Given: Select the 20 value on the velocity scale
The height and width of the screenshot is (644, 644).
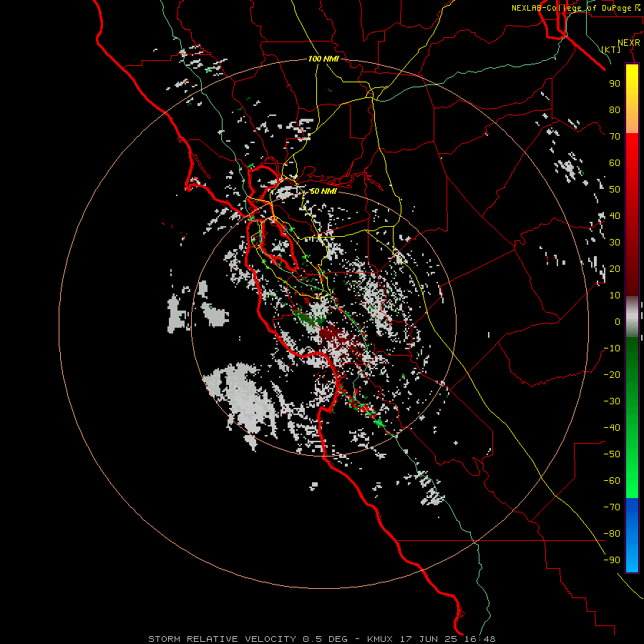Looking at the screenshot, I should click(615, 268).
